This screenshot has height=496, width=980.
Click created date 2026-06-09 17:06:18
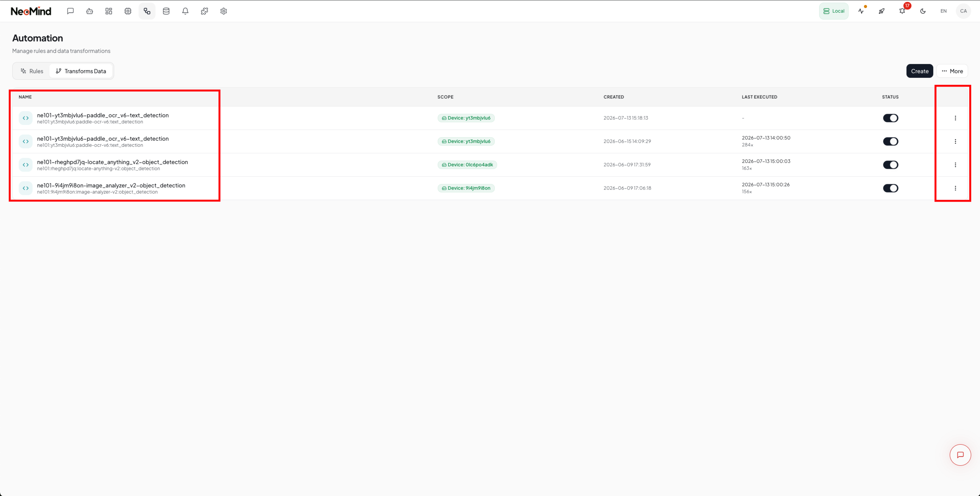pos(627,188)
